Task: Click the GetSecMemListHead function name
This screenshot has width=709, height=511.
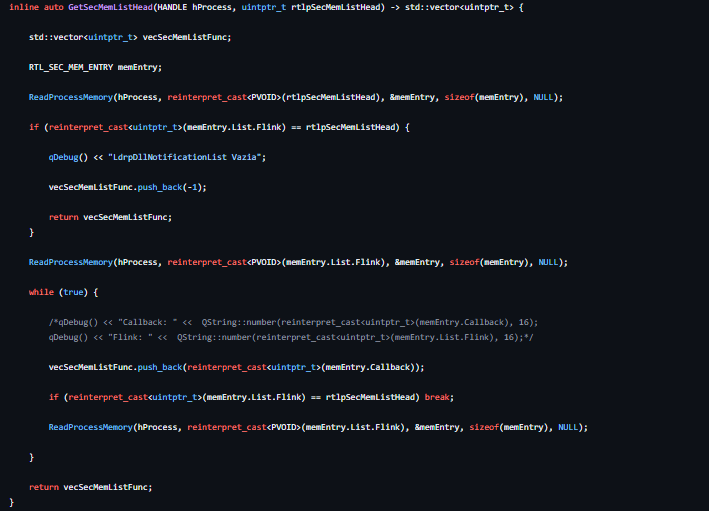Action: click(x=110, y=7)
